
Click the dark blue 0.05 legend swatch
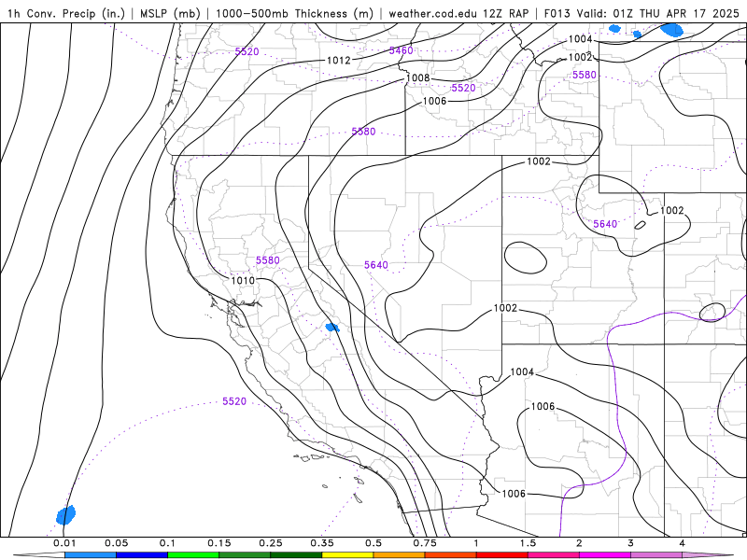pyautogui.click(x=142, y=555)
